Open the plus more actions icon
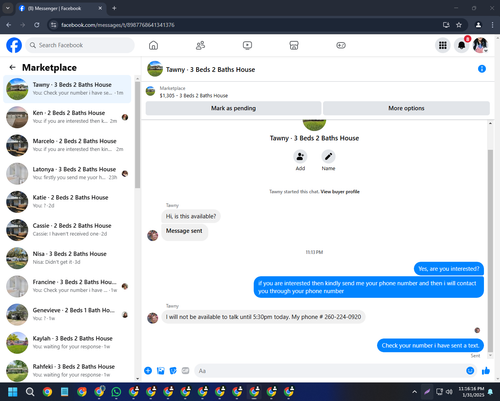Screen dimensions: 500x401 tap(148, 371)
